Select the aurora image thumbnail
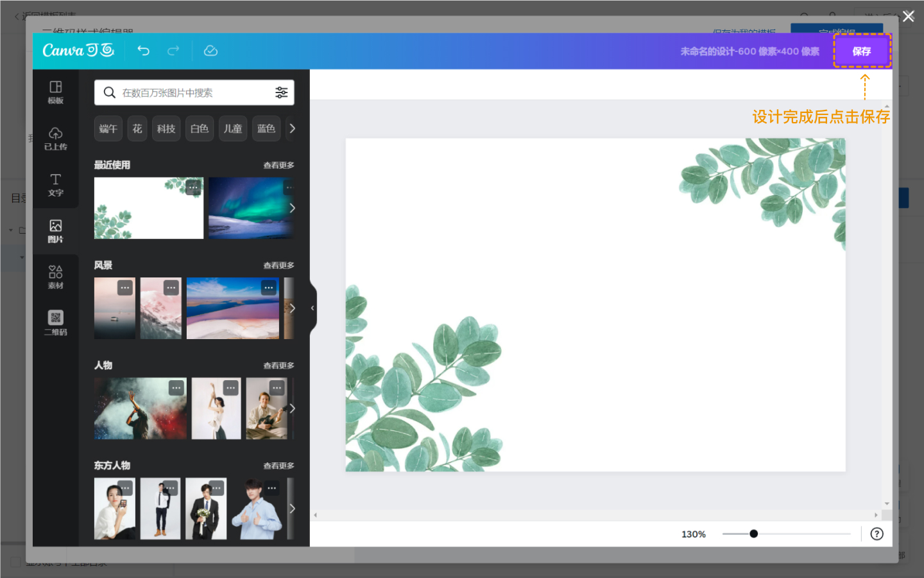924x578 pixels. 250,208
